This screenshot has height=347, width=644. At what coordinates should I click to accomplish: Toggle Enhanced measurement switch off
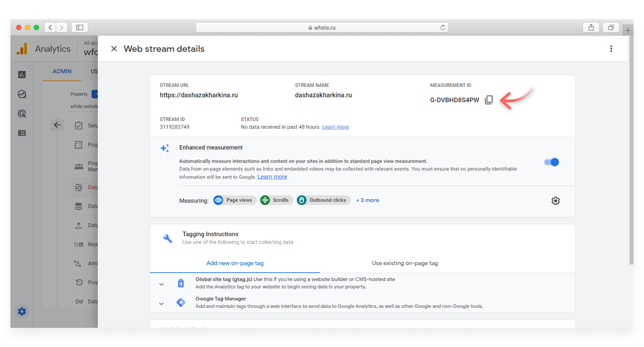[551, 162]
